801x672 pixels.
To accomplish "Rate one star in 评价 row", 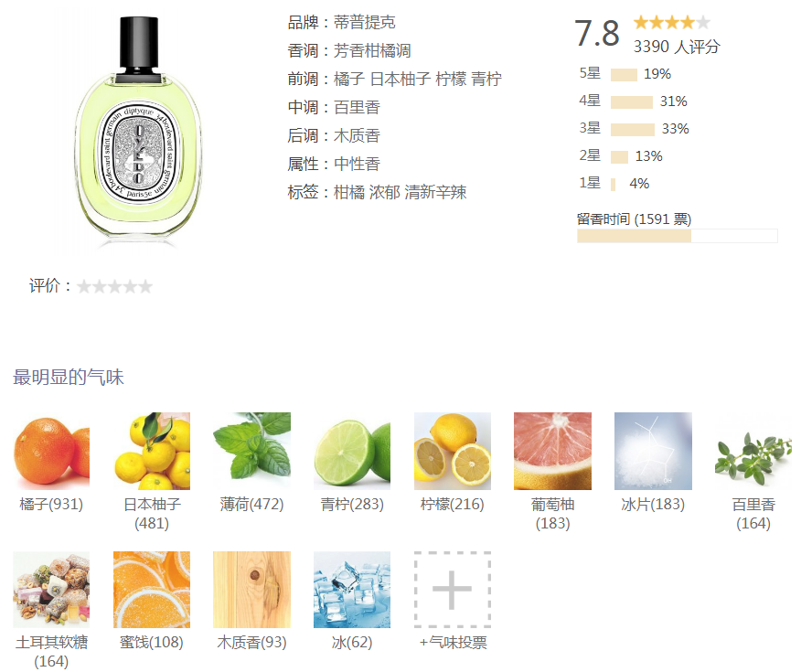I will pos(84,286).
